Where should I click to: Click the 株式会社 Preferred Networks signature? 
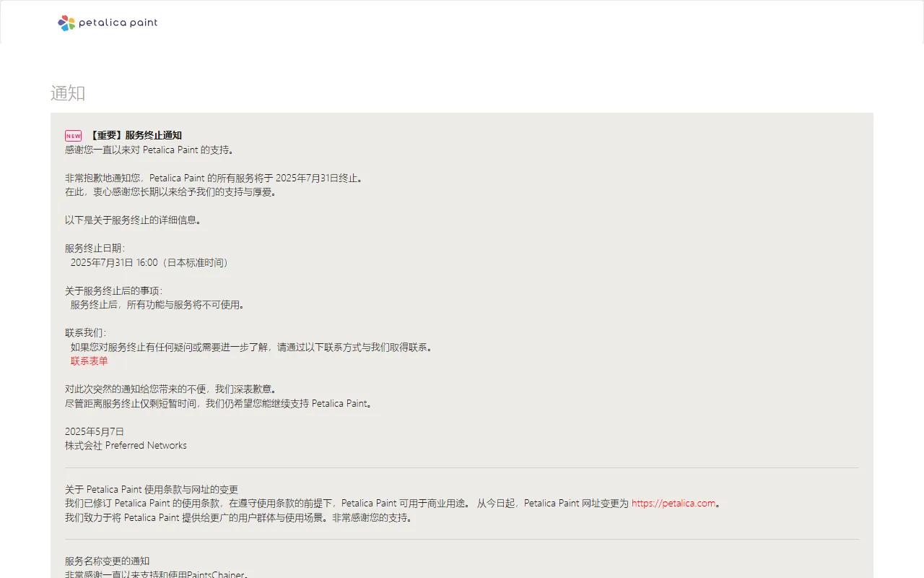(126, 446)
